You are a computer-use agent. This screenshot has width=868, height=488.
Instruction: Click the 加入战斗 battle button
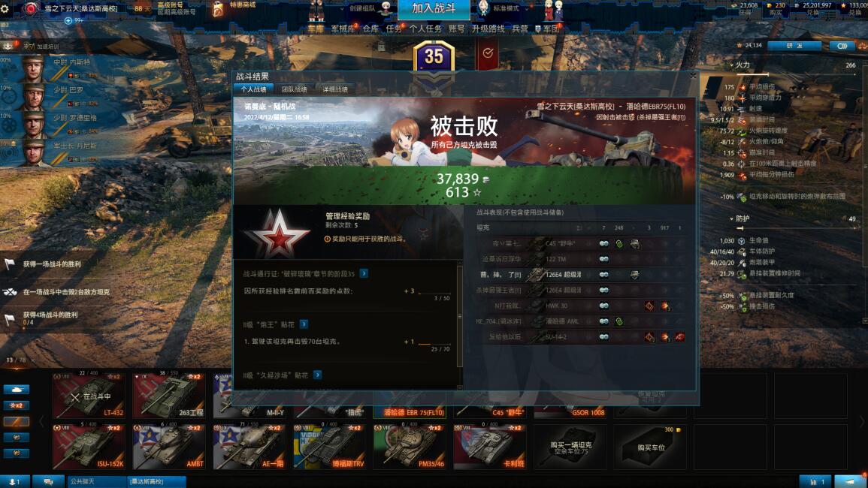tap(434, 9)
